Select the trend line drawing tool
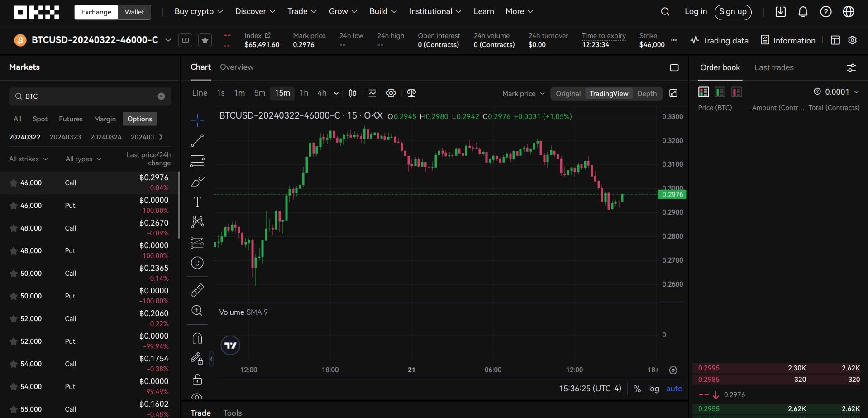Viewport: 868px width, 418px height. click(197, 140)
